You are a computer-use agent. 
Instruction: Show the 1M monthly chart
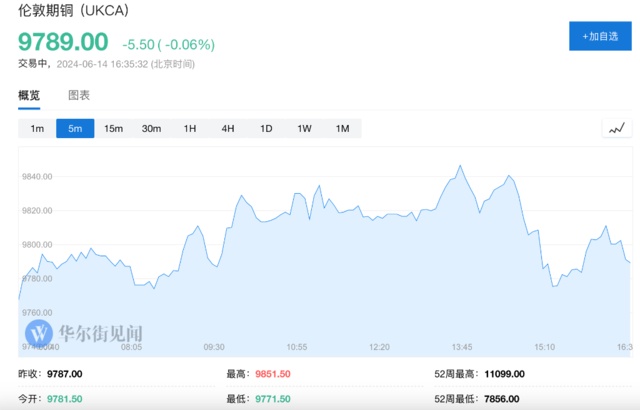tap(342, 128)
